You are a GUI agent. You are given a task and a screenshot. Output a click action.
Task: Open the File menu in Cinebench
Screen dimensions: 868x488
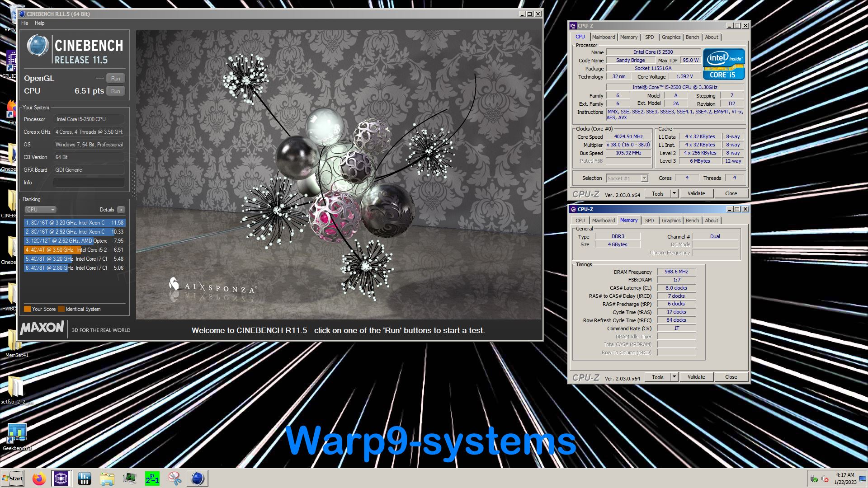pyautogui.click(x=24, y=23)
